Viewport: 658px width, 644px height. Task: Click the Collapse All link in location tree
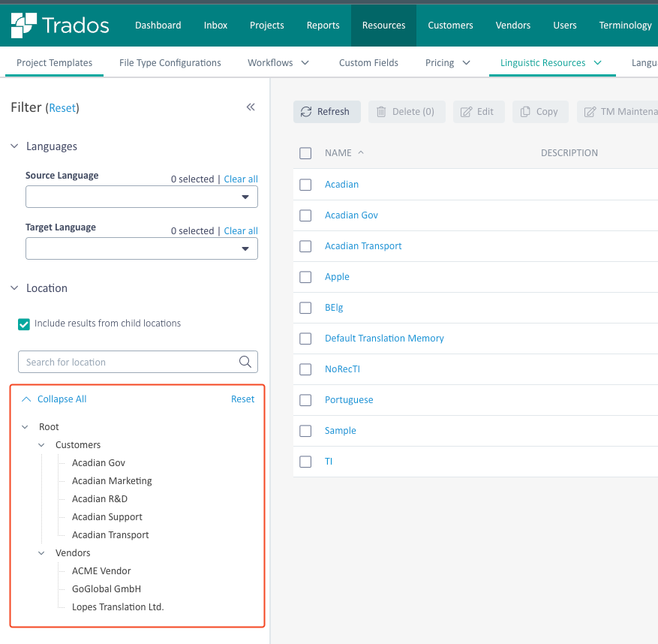pos(62,399)
